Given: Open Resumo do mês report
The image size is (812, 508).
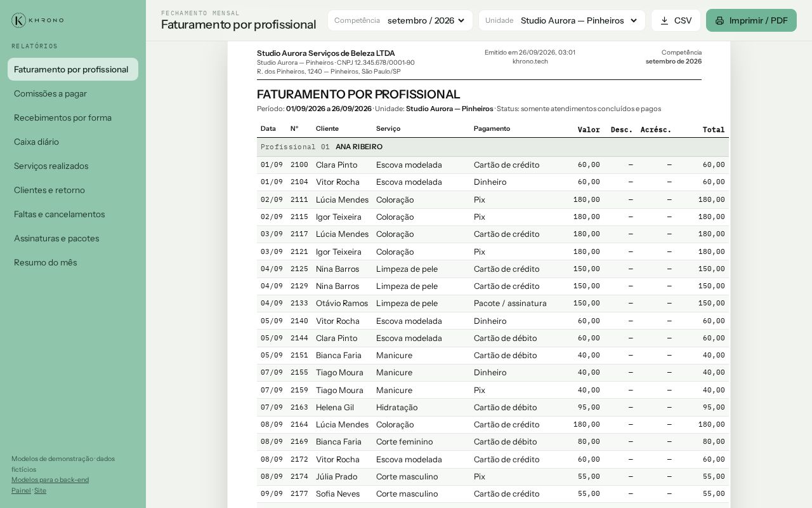Looking at the screenshot, I should click(73, 262).
